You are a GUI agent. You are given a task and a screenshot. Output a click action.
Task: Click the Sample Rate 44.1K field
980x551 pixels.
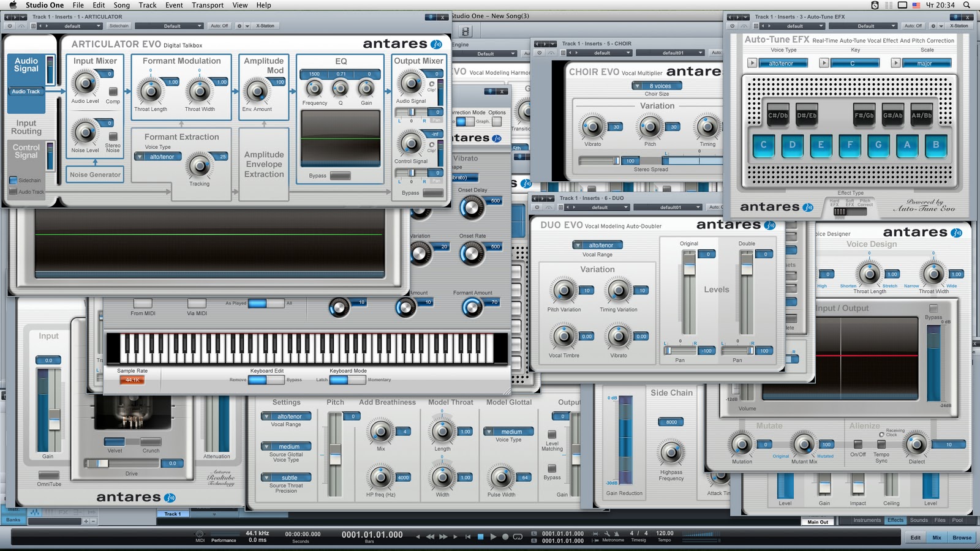[x=132, y=380]
